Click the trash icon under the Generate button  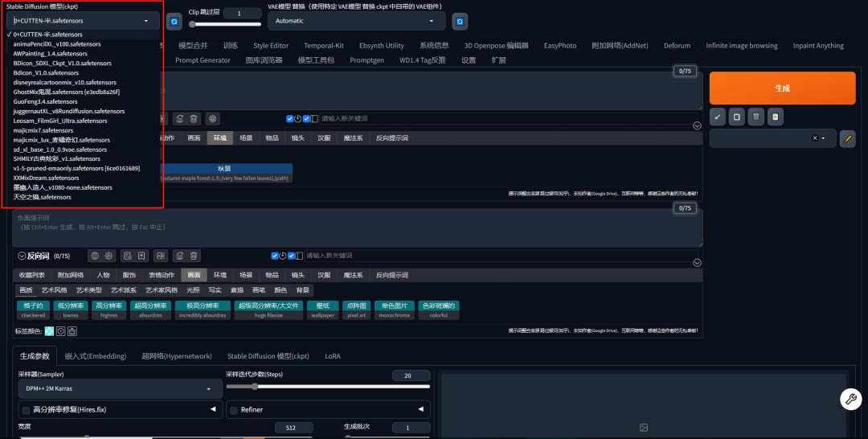click(x=756, y=117)
